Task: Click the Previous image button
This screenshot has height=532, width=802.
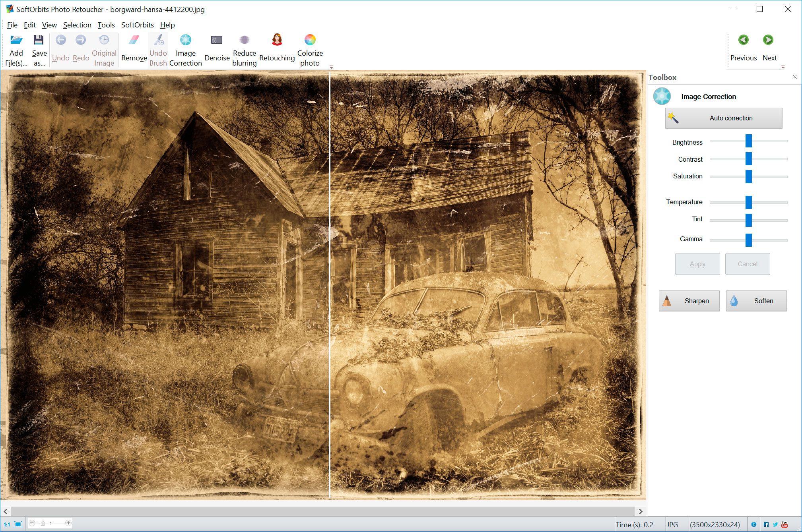Action: [x=743, y=41]
